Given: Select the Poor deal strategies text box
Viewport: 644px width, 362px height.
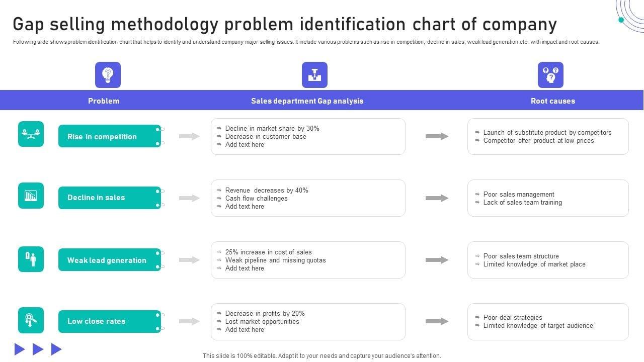Looking at the screenshot, I should tap(548, 322).
